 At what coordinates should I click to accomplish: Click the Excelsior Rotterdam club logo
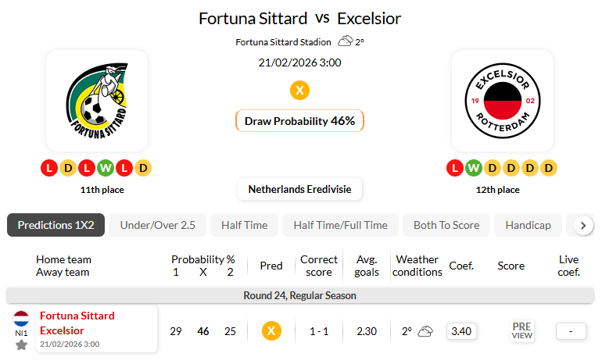click(x=502, y=100)
